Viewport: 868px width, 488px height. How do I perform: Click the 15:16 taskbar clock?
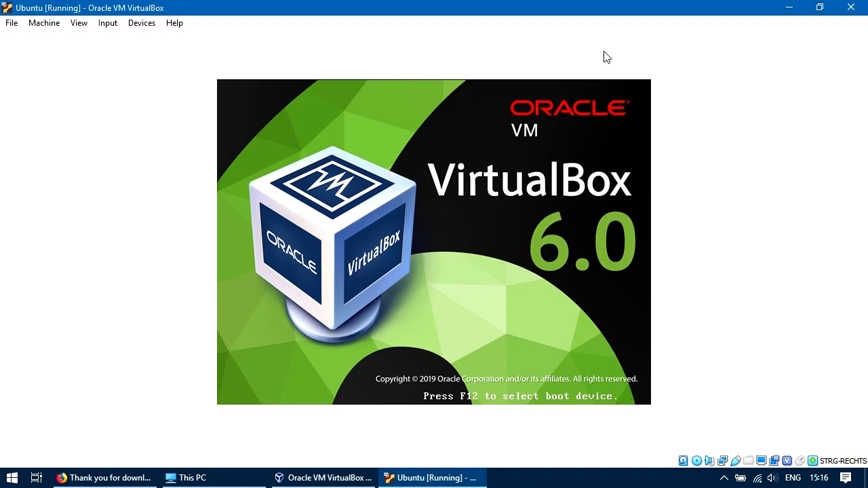point(818,478)
